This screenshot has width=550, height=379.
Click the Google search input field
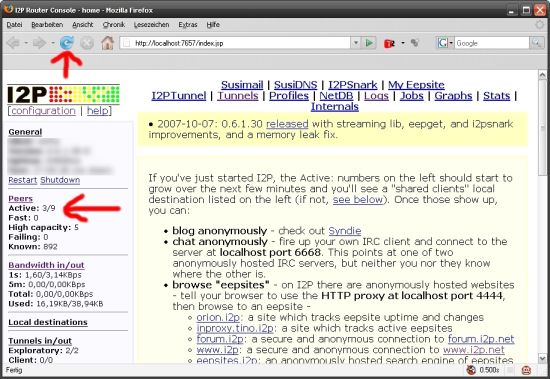(x=492, y=43)
